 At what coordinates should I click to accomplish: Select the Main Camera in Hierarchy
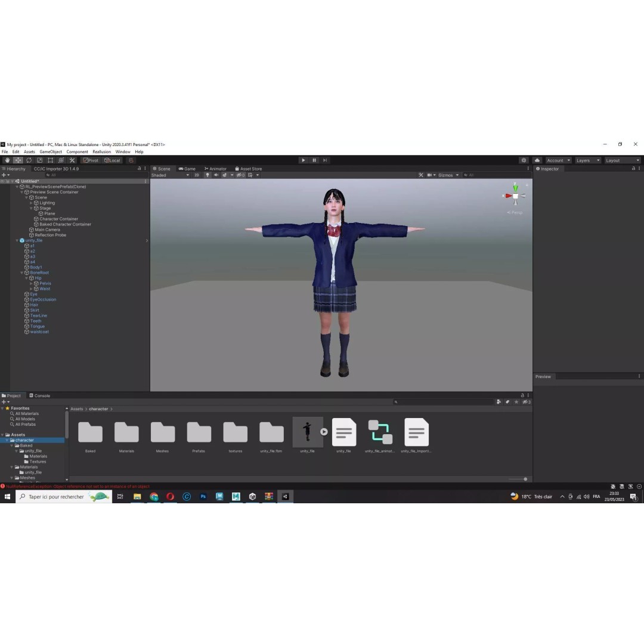[x=47, y=230]
